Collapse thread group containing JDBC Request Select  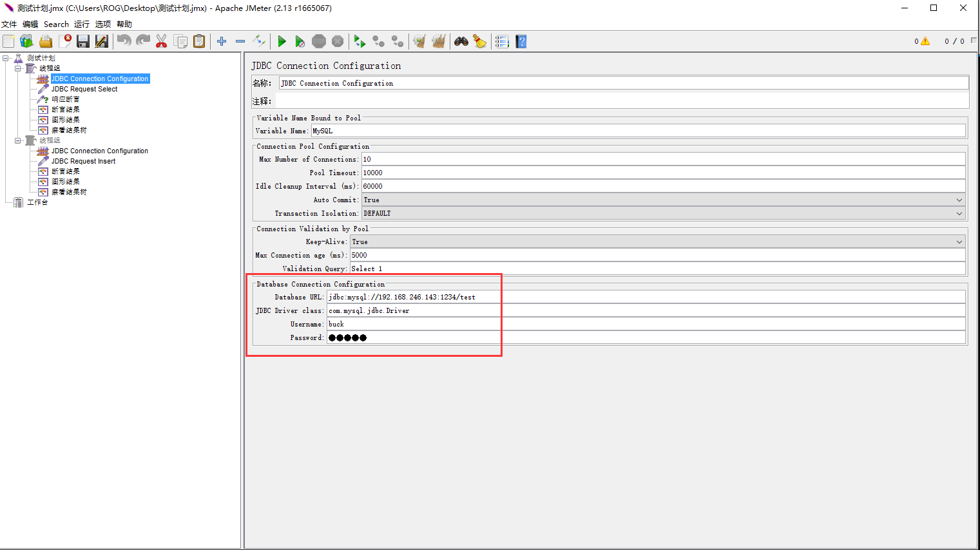tap(18, 68)
